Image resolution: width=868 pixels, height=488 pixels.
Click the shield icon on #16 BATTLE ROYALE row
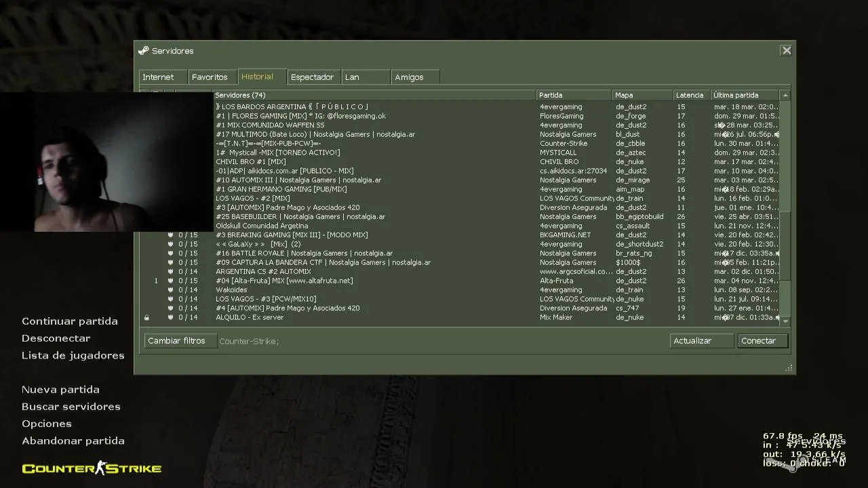[x=171, y=253]
